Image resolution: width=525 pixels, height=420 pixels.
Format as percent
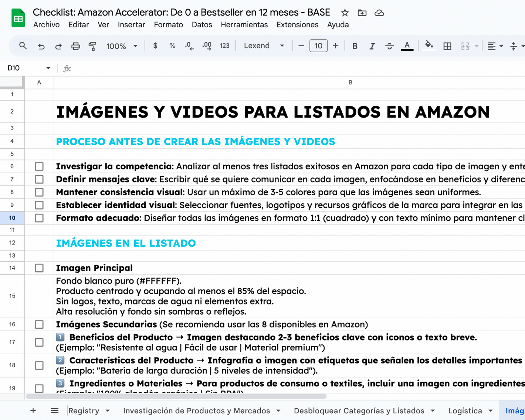[172, 46]
